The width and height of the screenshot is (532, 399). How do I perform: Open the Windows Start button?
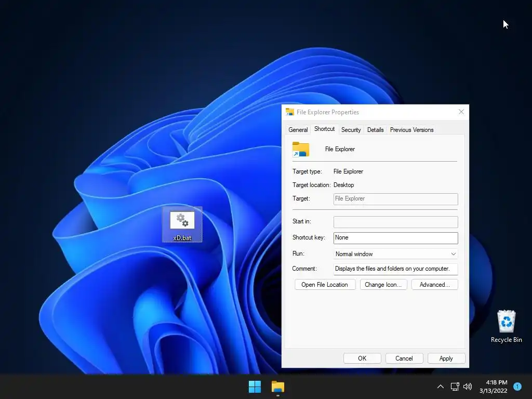coord(255,387)
